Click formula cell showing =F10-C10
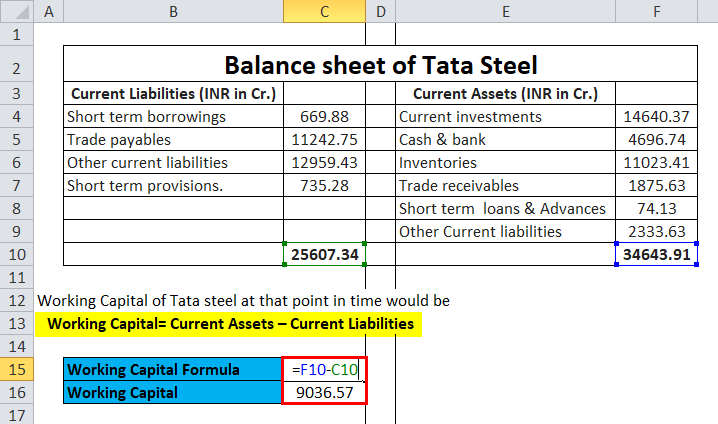 [324, 370]
